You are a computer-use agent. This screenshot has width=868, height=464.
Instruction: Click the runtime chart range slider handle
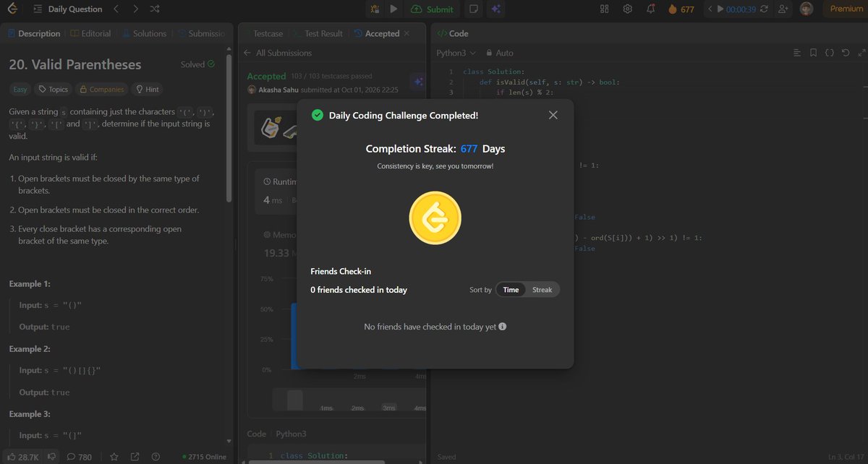click(295, 400)
